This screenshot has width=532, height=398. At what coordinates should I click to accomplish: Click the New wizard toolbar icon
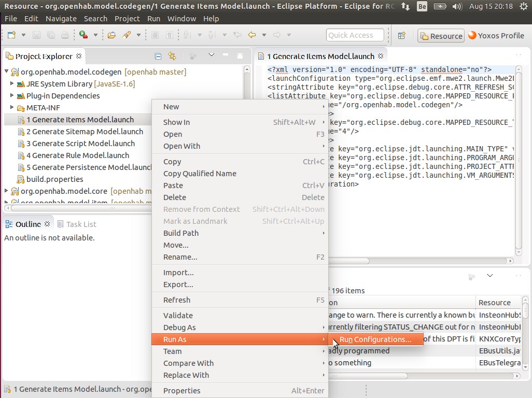pyautogui.click(x=11, y=35)
